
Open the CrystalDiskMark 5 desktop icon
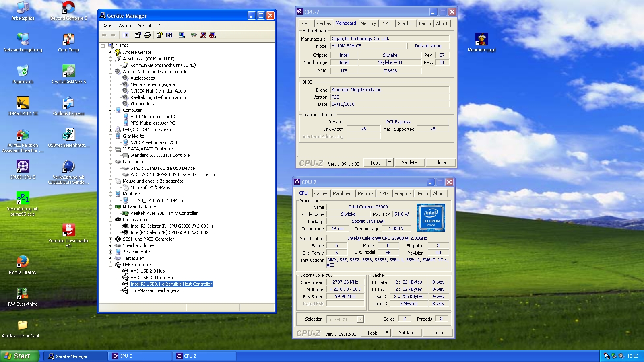pos(68,74)
